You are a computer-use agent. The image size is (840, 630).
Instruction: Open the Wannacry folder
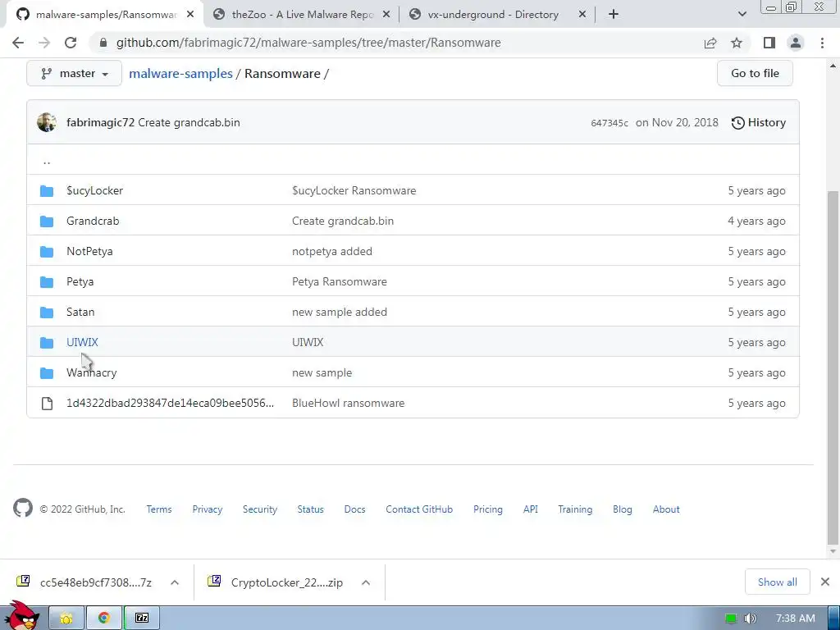(92, 373)
